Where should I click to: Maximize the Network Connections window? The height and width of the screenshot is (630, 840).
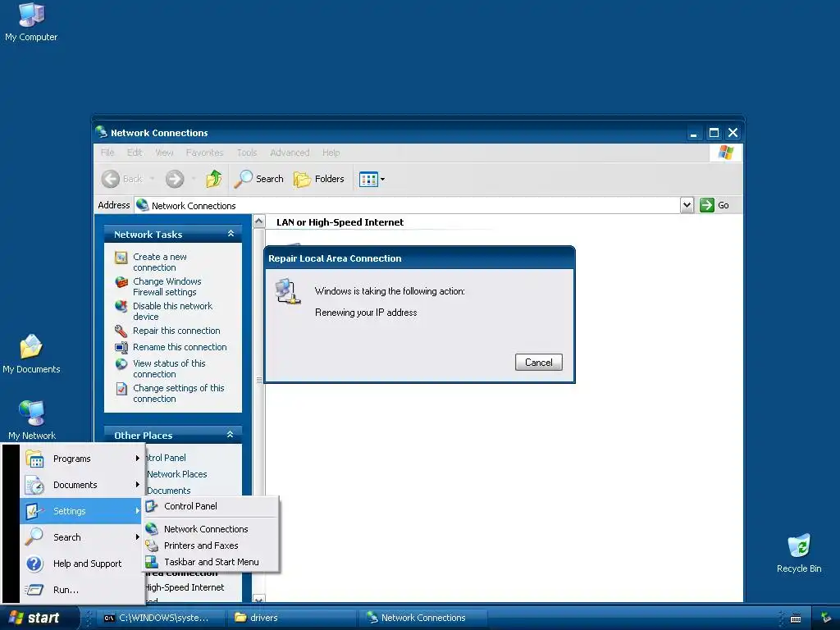(714, 133)
